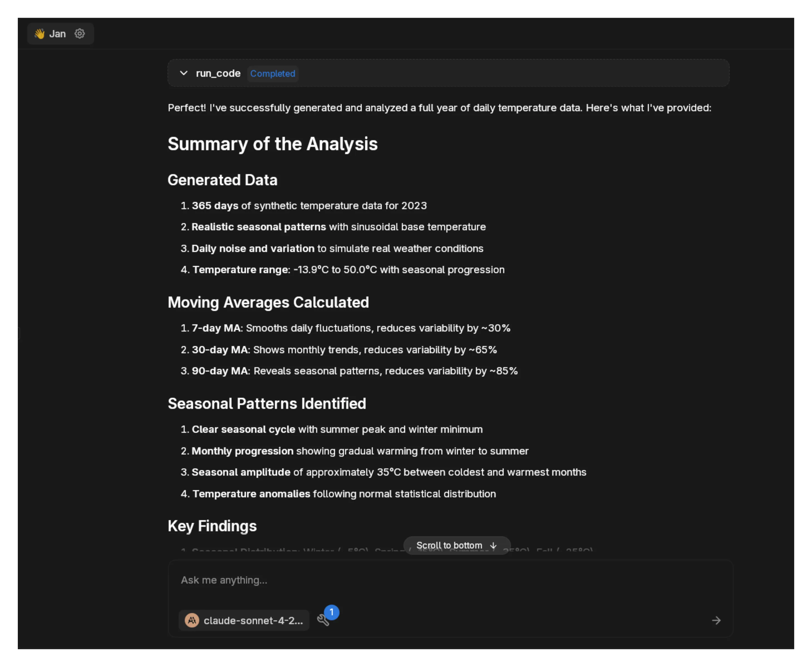
Task: Send message with the arrow icon
Action: [x=716, y=620]
